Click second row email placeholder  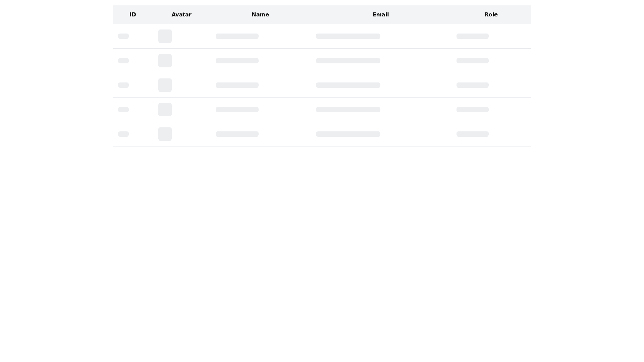(348, 61)
